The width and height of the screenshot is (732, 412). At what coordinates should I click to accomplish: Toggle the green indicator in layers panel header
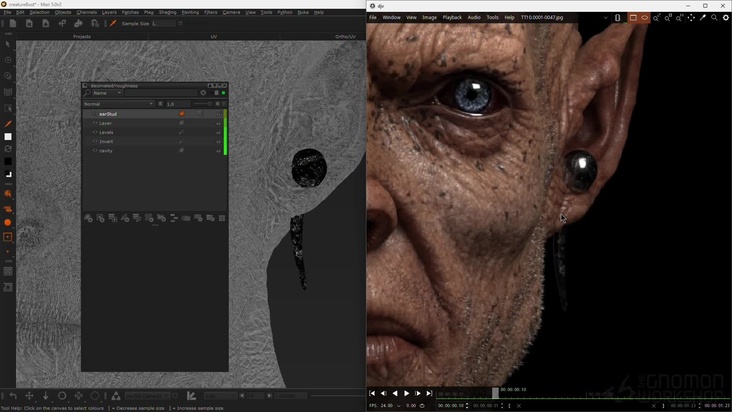point(224,93)
